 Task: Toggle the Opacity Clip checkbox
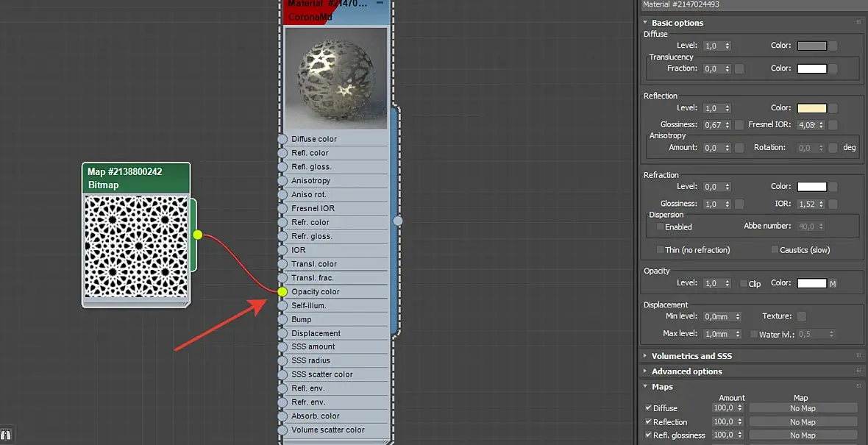744,283
